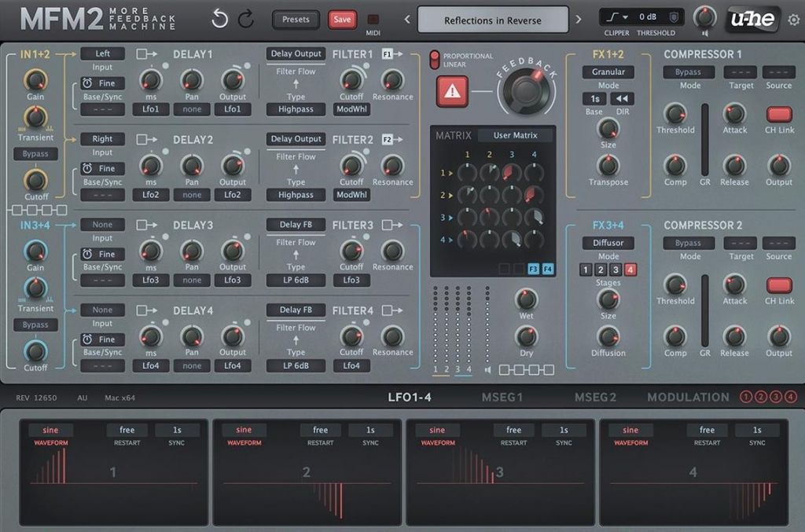Click the Presets button
Image resolution: width=805 pixels, height=532 pixels.
coord(296,20)
